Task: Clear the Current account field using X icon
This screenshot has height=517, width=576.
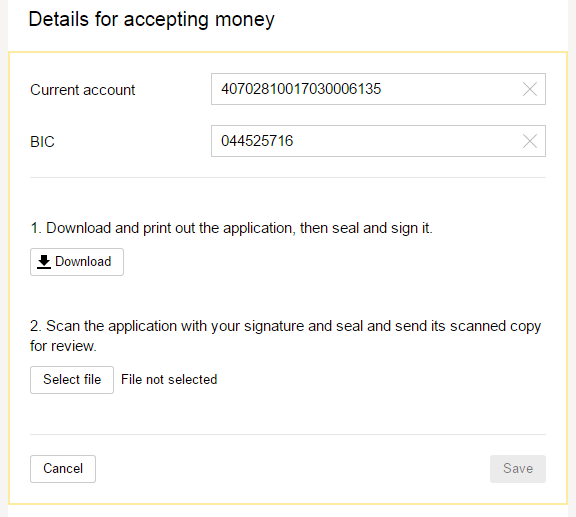Action: click(530, 89)
